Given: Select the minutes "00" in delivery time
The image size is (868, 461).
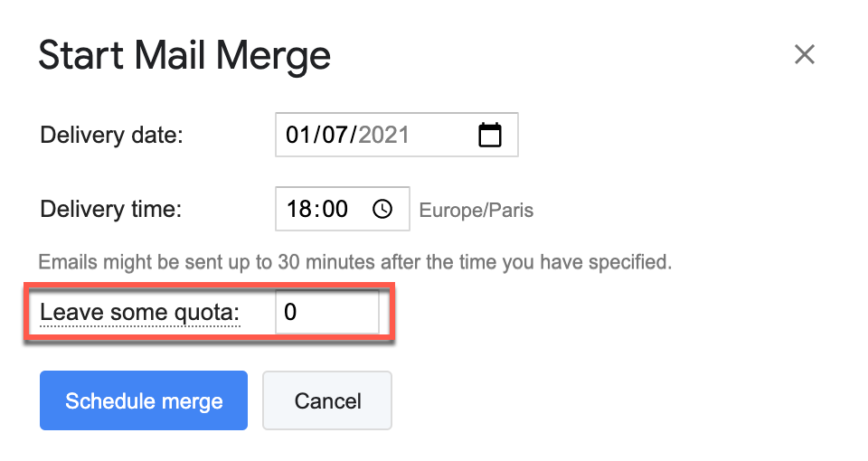Looking at the screenshot, I should coord(334,210).
